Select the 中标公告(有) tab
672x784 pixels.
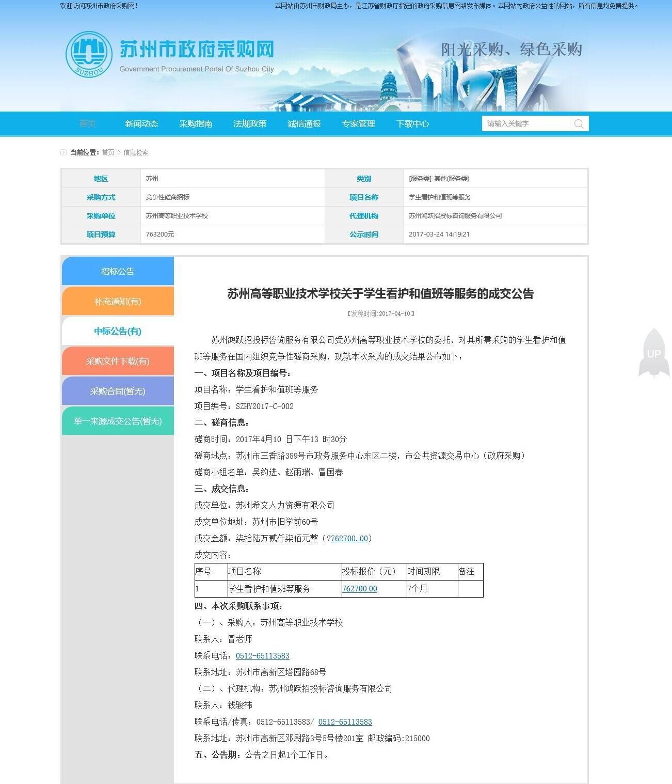[x=118, y=331]
